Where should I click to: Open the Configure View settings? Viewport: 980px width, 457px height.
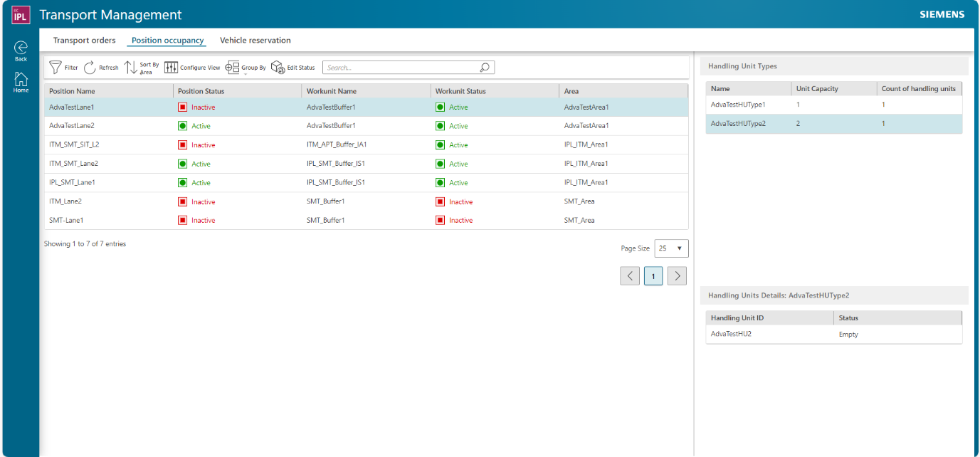(192, 67)
